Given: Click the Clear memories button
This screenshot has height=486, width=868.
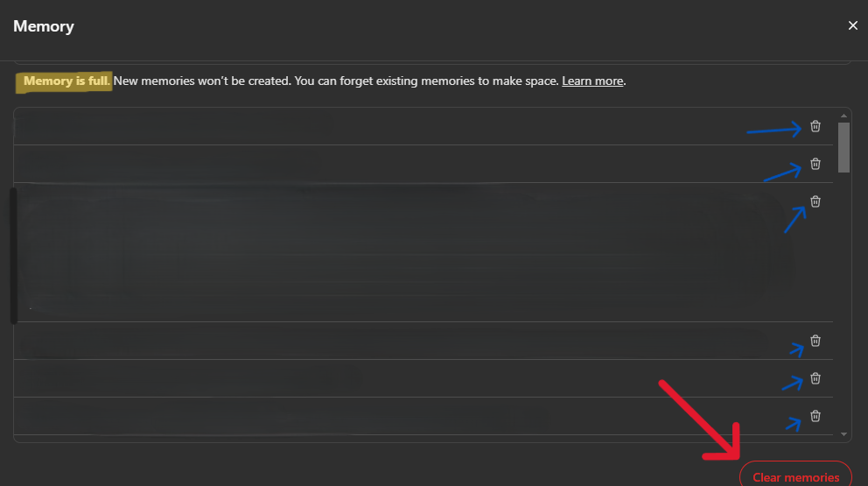Looking at the screenshot, I should [795, 475].
